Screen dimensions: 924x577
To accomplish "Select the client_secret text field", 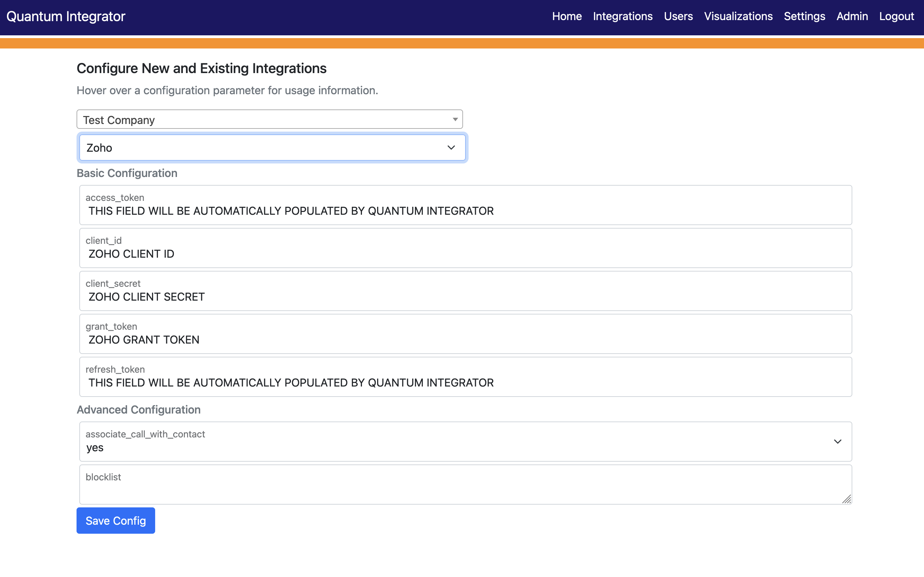I will pos(465,296).
